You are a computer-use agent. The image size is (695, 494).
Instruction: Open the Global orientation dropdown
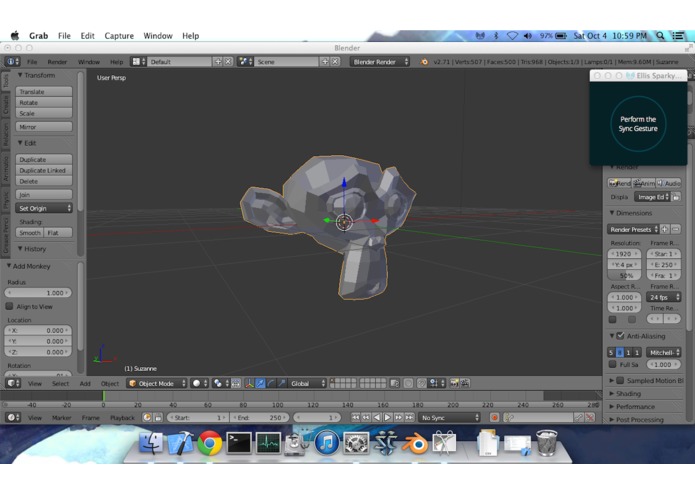308,383
